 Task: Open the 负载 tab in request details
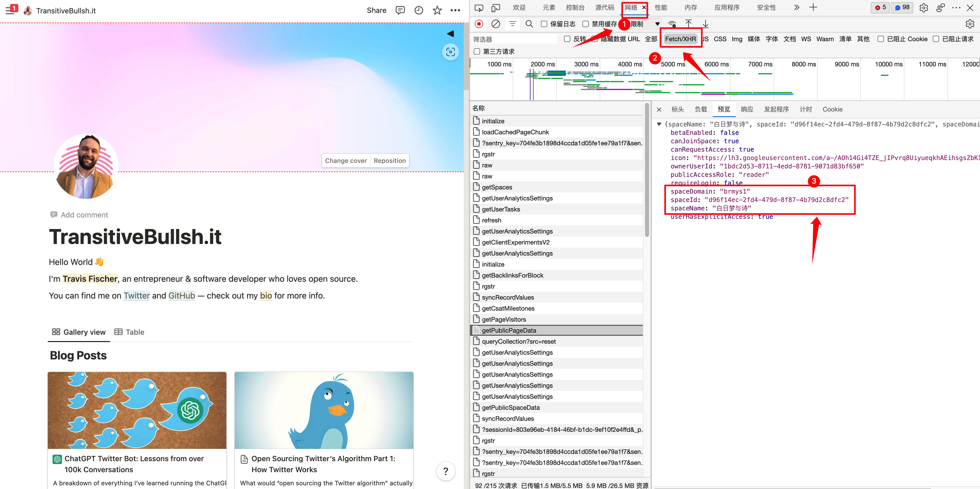(701, 109)
